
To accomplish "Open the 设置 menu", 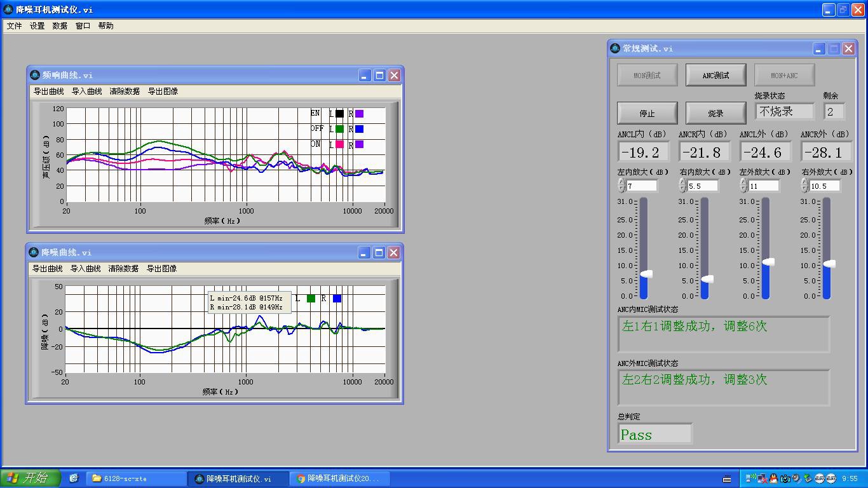I will click(37, 26).
